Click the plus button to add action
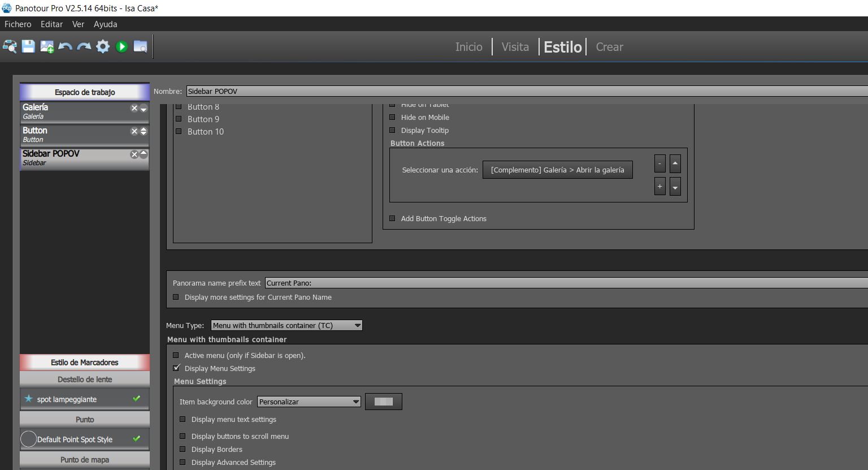Viewport: 868px width, 470px height. click(x=659, y=187)
